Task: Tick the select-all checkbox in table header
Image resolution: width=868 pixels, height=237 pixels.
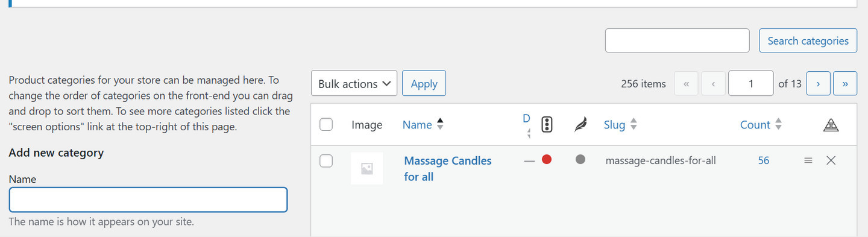Action: tap(326, 125)
